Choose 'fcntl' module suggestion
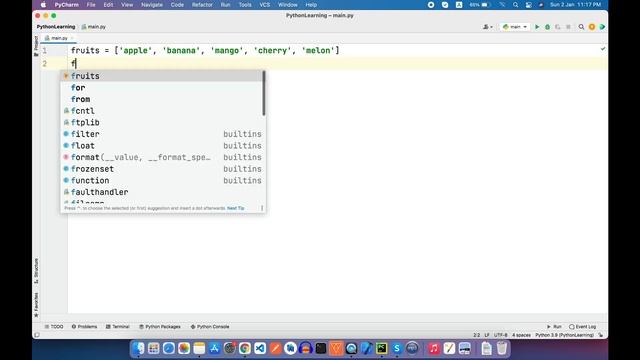The image size is (640, 360). 161,111
